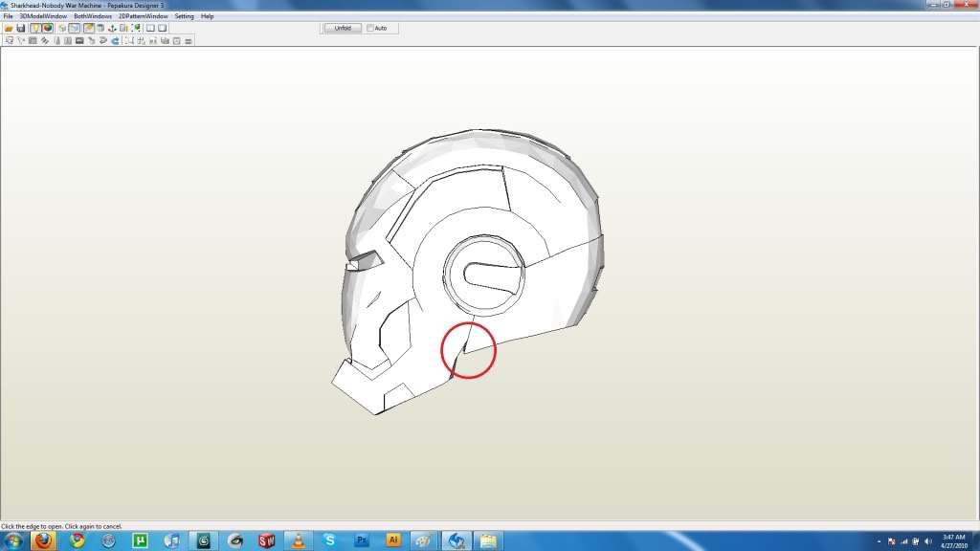Open the 3DModelWindow menu

pyautogui.click(x=43, y=16)
